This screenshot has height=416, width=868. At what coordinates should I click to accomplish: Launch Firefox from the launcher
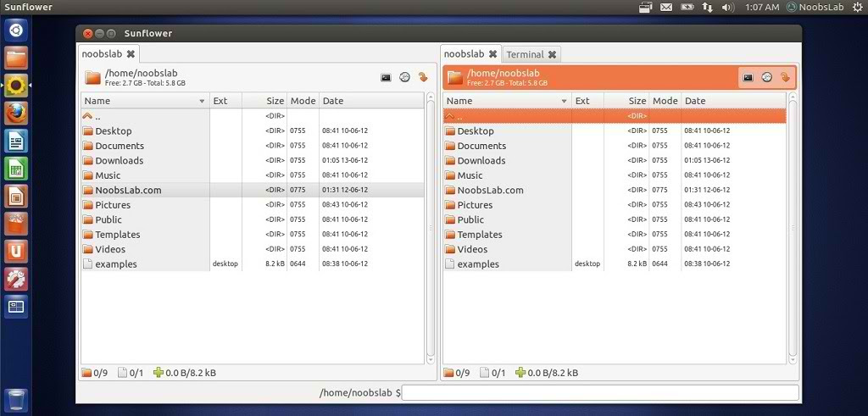16,113
